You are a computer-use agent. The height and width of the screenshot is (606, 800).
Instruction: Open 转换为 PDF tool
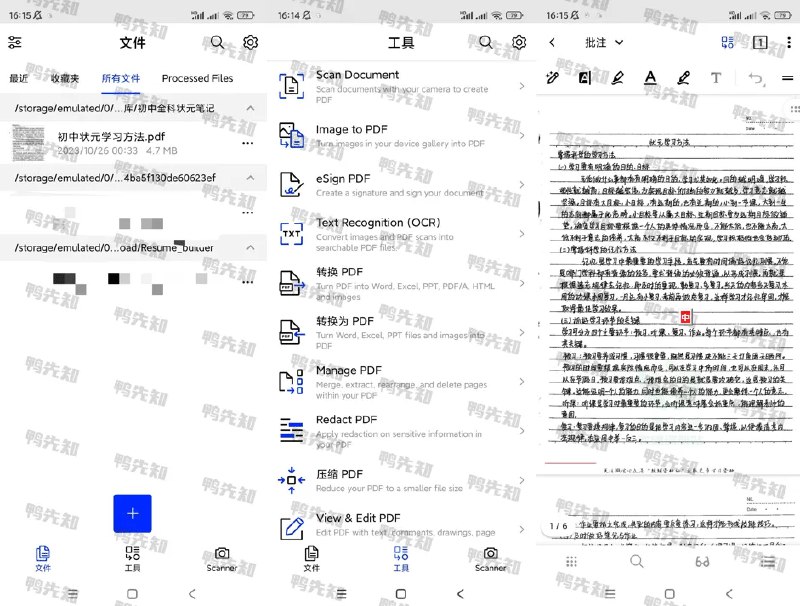402,333
